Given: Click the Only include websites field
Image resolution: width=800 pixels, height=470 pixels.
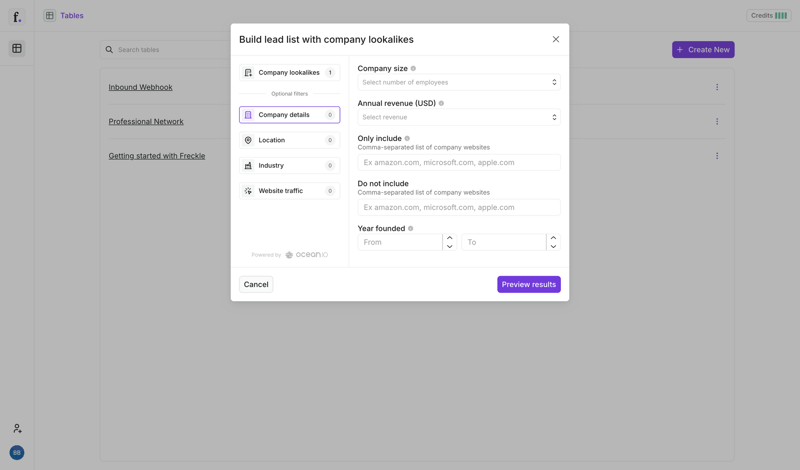Looking at the screenshot, I should (x=459, y=162).
